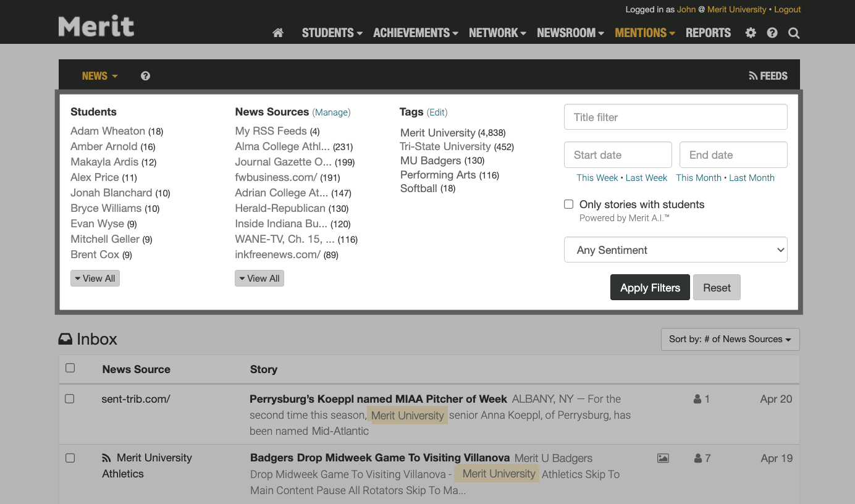Image resolution: width=855 pixels, height=504 pixels.
Task: Open the Sort by News Sources dropdown
Action: tap(730, 339)
